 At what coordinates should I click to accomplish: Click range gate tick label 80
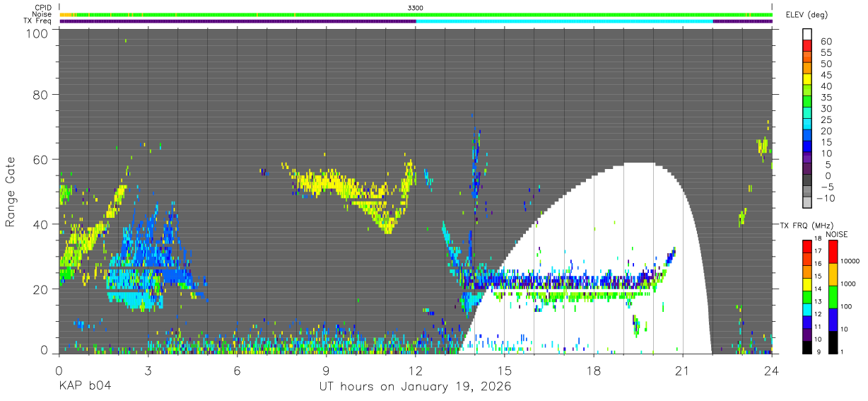(x=41, y=94)
